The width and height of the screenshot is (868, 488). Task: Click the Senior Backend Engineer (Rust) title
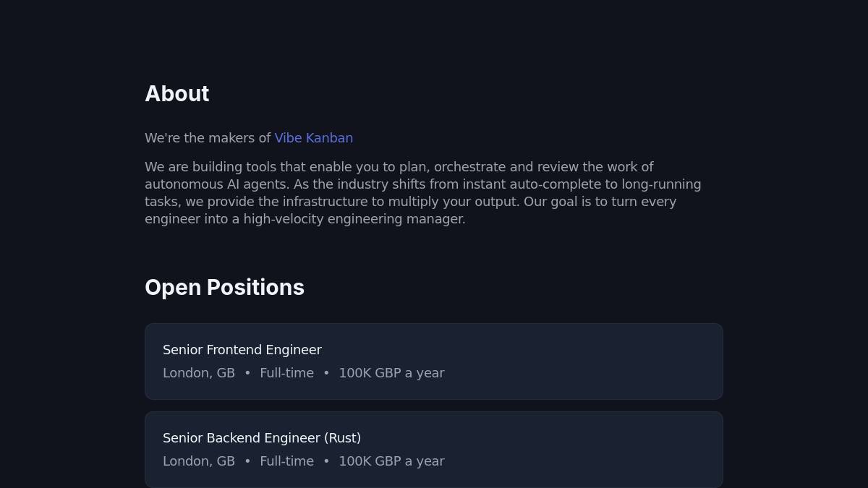click(261, 438)
